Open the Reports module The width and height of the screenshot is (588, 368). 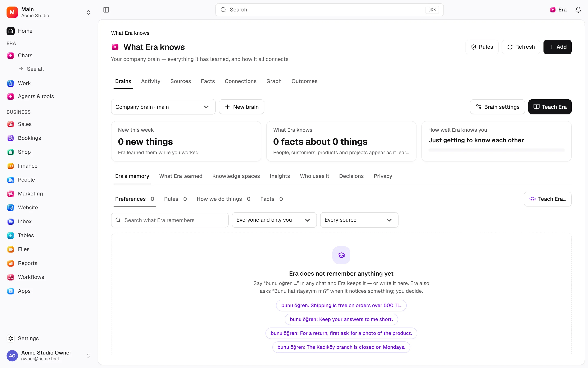(49, 263)
